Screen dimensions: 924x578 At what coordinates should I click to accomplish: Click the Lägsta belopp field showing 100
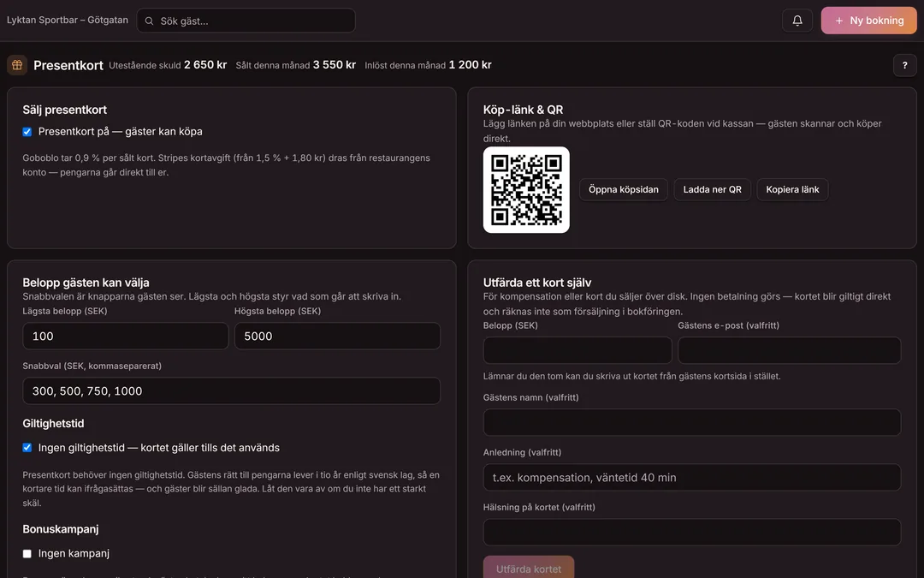click(x=126, y=336)
